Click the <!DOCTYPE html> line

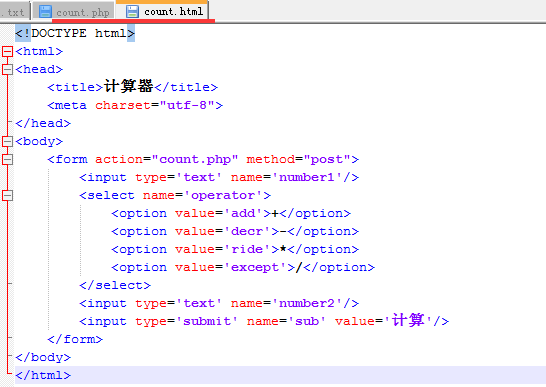pos(75,33)
